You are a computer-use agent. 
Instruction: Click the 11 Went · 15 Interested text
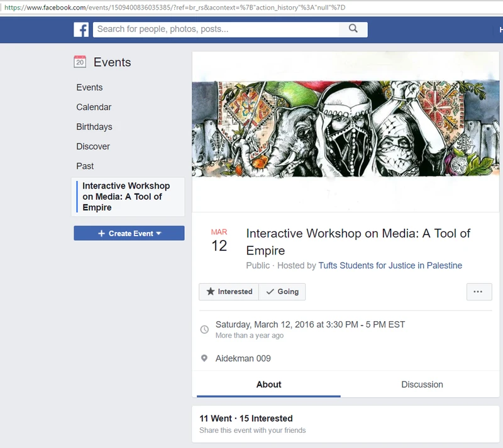coord(246,418)
